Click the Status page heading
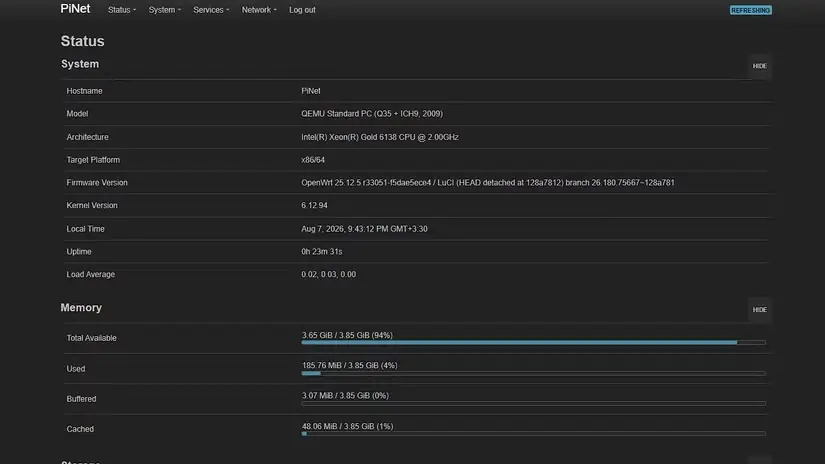 pos(83,41)
